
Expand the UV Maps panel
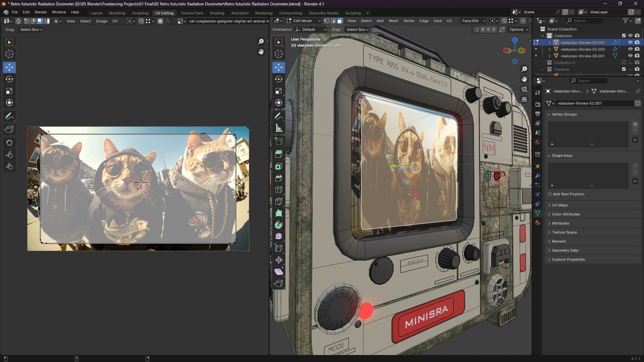560,205
